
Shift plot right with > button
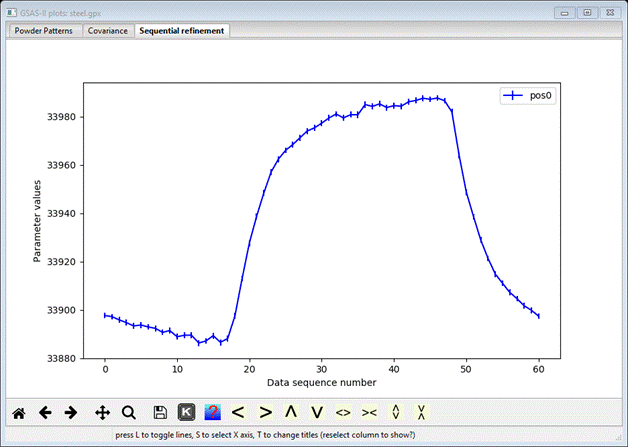point(265,411)
